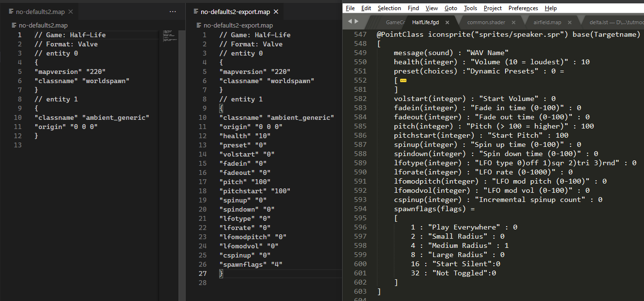Click line number 27 in export editor
Viewport: 644px width, 301px height.
click(x=203, y=273)
